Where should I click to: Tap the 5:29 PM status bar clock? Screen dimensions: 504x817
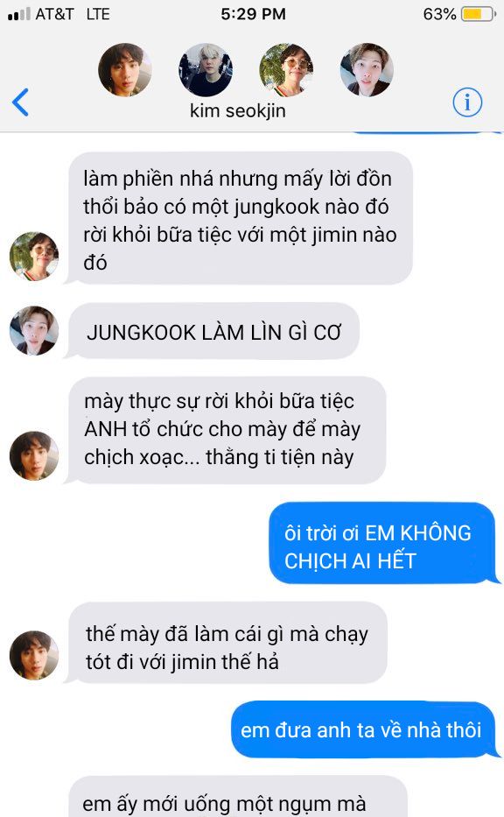253,13
